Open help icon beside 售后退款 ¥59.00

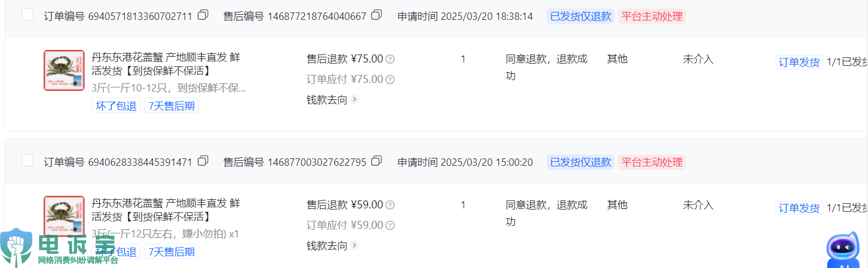pyautogui.click(x=390, y=205)
